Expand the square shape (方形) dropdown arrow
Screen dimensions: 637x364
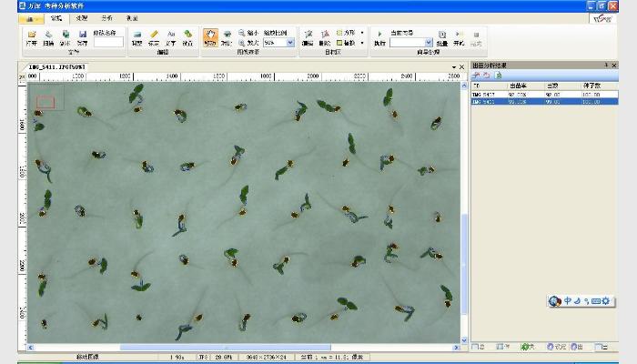[x=362, y=32]
